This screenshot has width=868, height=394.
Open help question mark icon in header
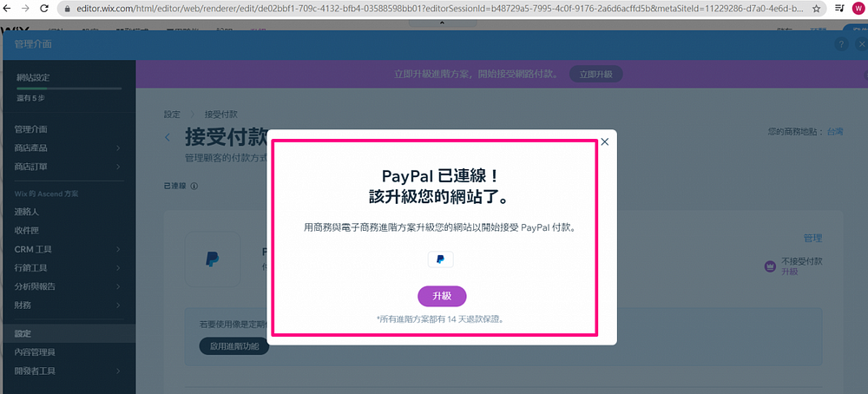pyautogui.click(x=841, y=44)
